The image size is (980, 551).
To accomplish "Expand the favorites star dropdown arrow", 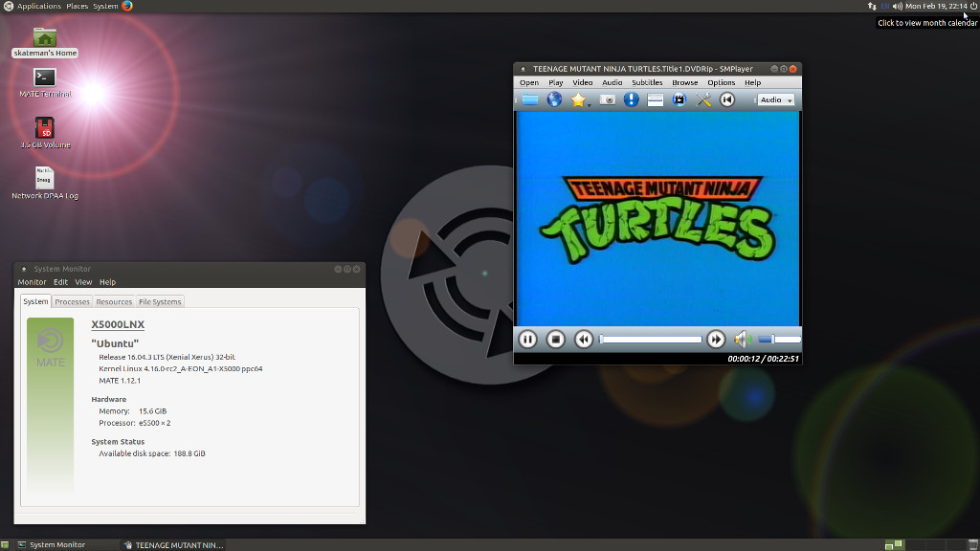I will pos(589,105).
